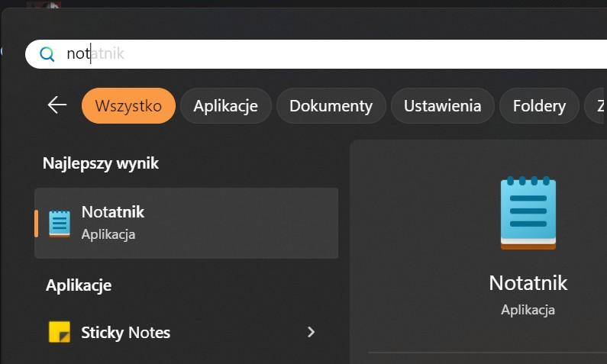Launch Sticky Notes from the results list

click(126, 333)
